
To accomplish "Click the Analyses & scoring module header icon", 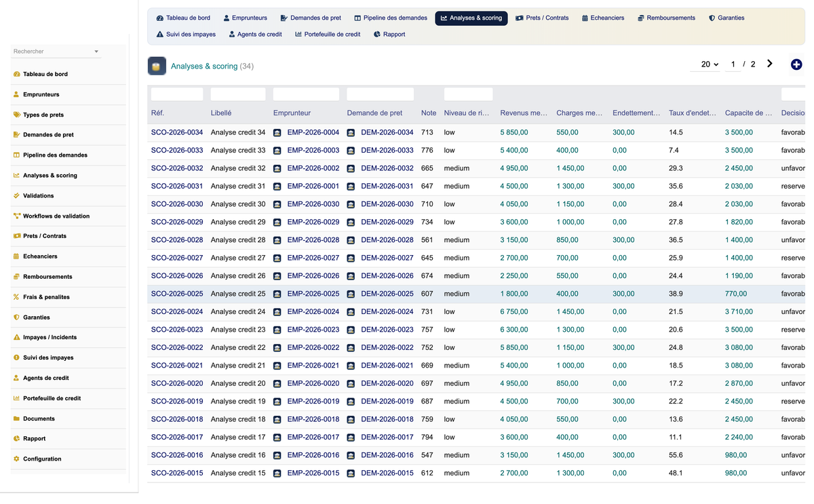I will click(x=157, y=66).
